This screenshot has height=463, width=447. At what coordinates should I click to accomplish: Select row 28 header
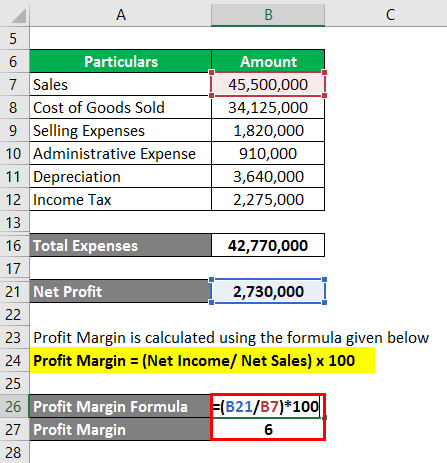[x=14, y=452]
